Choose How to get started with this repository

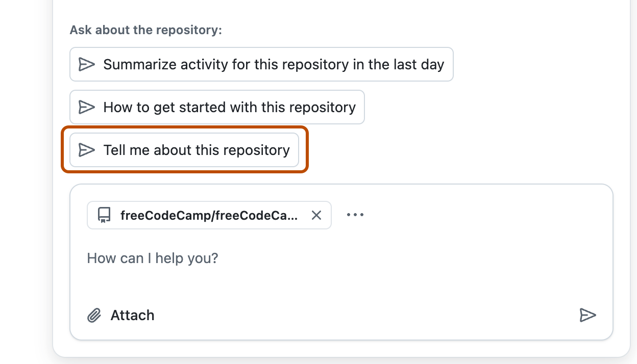[229, 107]
